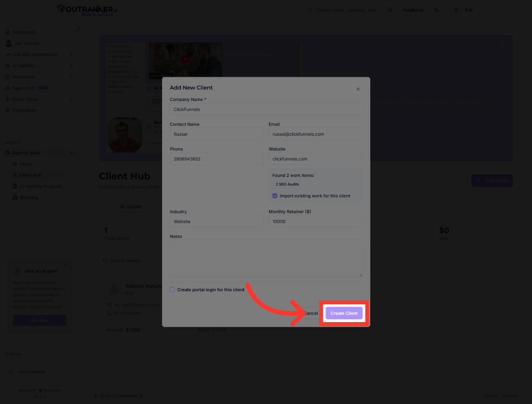Viewport: 532px width, 404px height.
Task: Click the Email field
Action: (315, 134)
